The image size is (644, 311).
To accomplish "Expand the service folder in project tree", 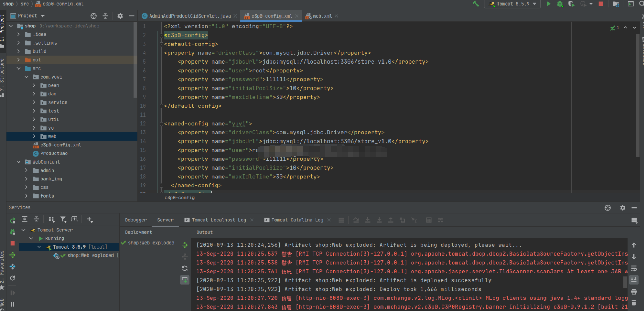I will click(x=34, y=102).
